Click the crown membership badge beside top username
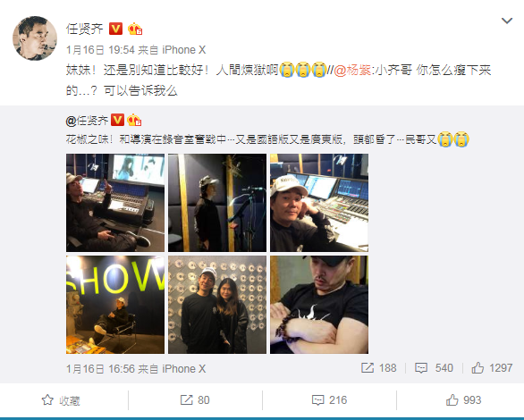This screenshot has height=420, width=524. click(x=135, y=29)
